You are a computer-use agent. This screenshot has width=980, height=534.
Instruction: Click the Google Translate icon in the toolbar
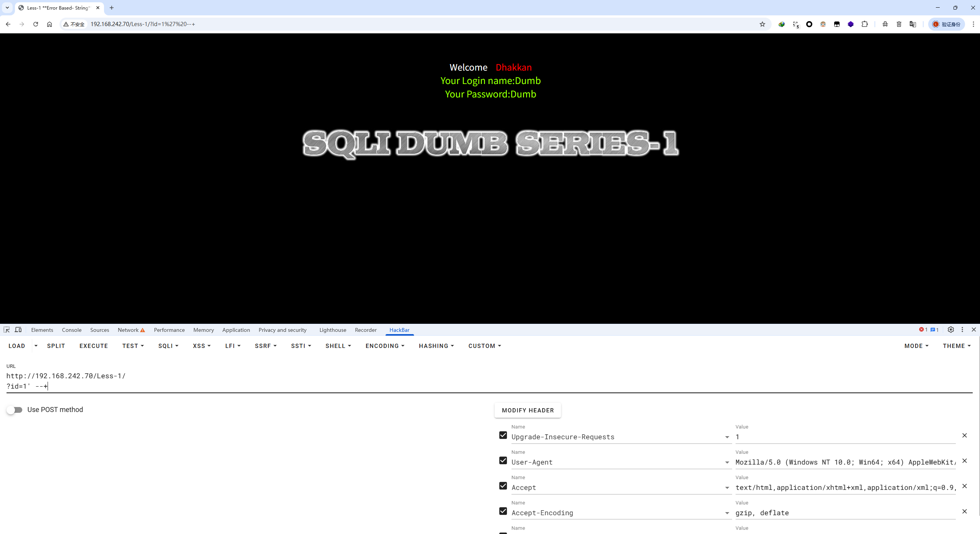tap(913, 24)
